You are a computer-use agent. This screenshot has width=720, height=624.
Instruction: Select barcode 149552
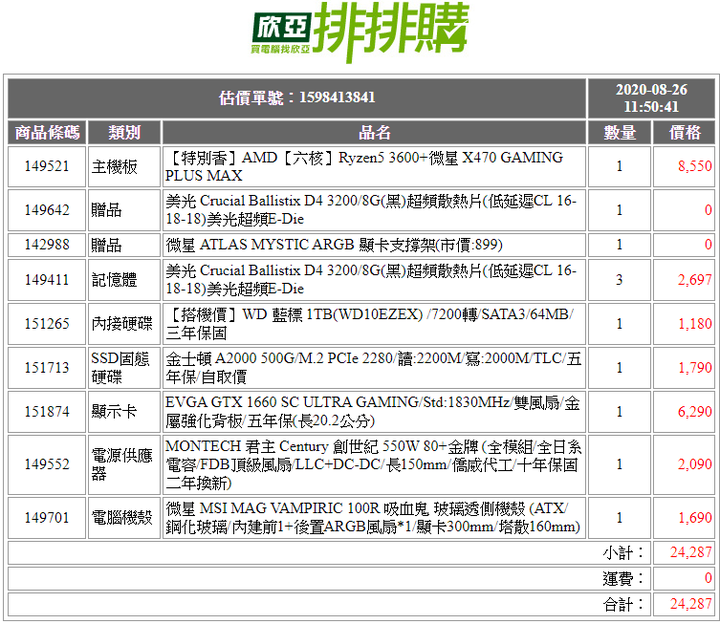(47, 464)
